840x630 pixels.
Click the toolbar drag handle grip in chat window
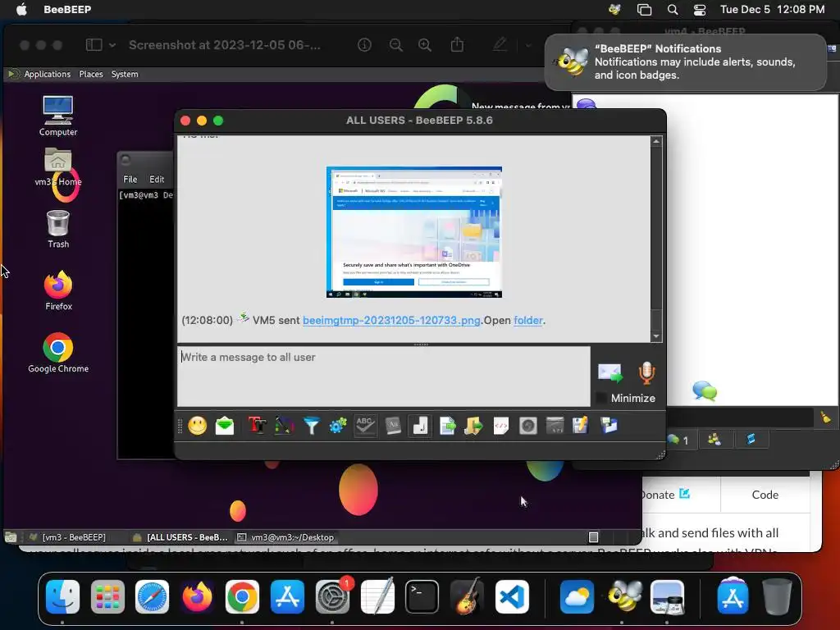(180, 426)
